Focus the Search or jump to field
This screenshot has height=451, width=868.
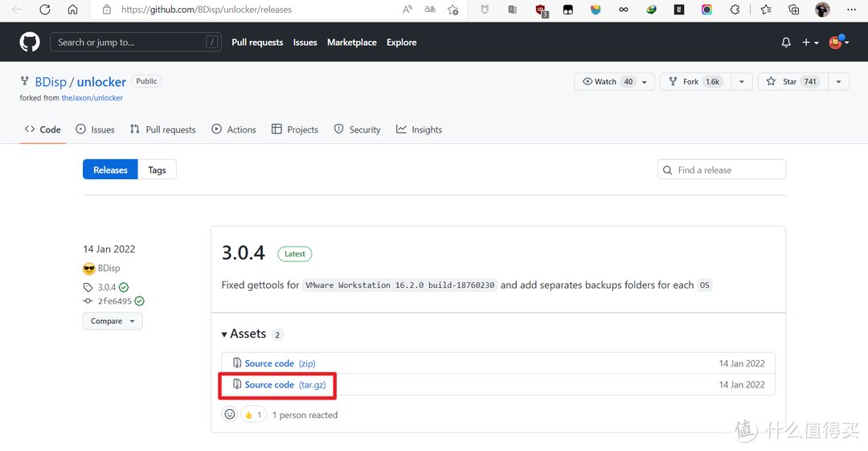(x=136, y=42)
